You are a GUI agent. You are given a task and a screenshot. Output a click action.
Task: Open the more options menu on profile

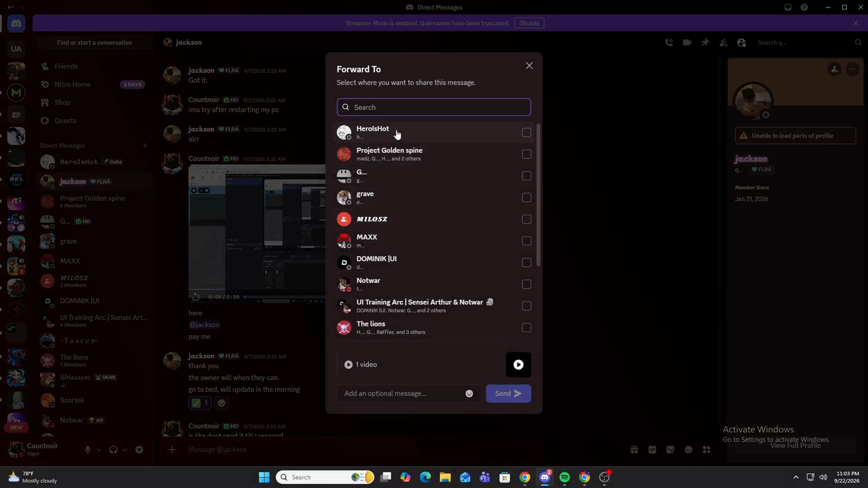[852, 69]
